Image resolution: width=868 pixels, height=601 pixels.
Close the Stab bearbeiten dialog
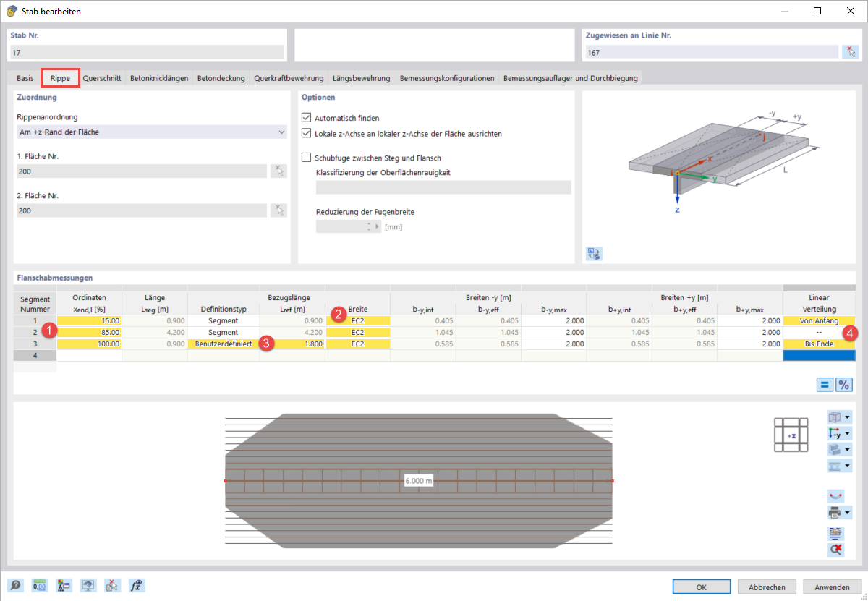coord(851,11)
